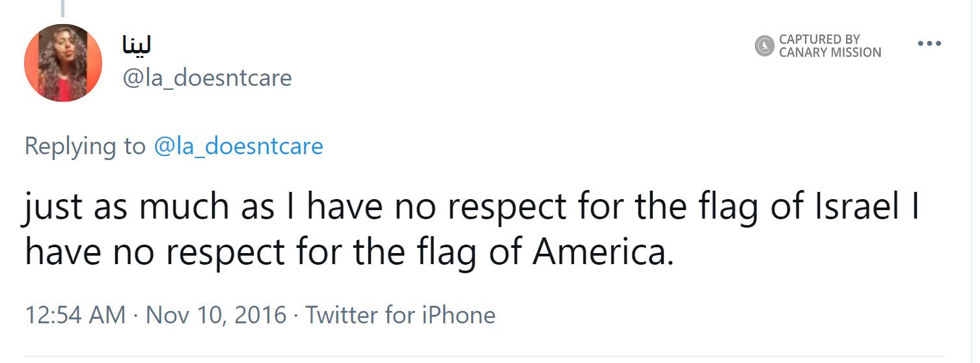
Task: Open the @la_doesntcare handle below the name
Action: pyautogui.click(x=207, y=78)
